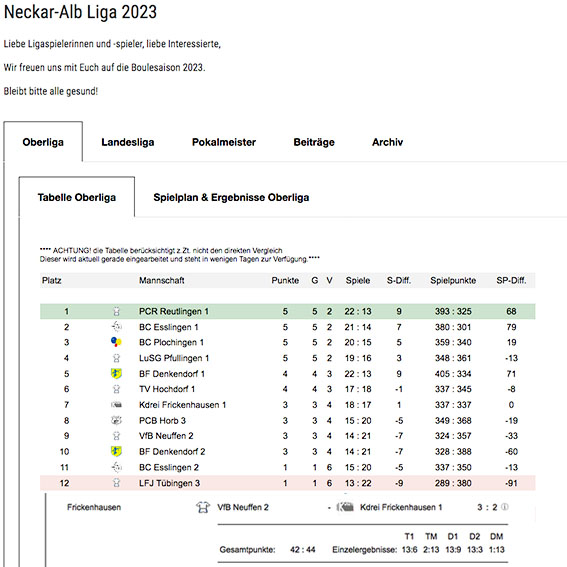
Task: Open Spielplan & Ergebnisse Oberliga sub-tab
Action: [x=231, y=197]
